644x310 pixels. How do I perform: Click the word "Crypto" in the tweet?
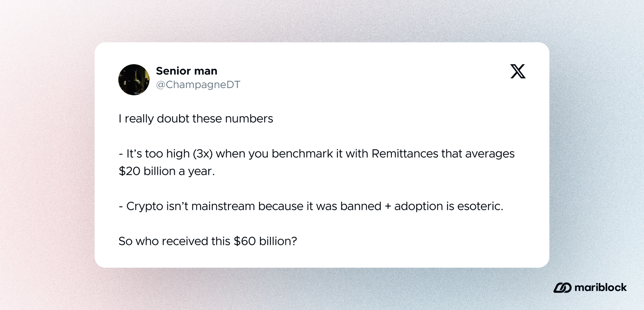[x=145, y=206]
